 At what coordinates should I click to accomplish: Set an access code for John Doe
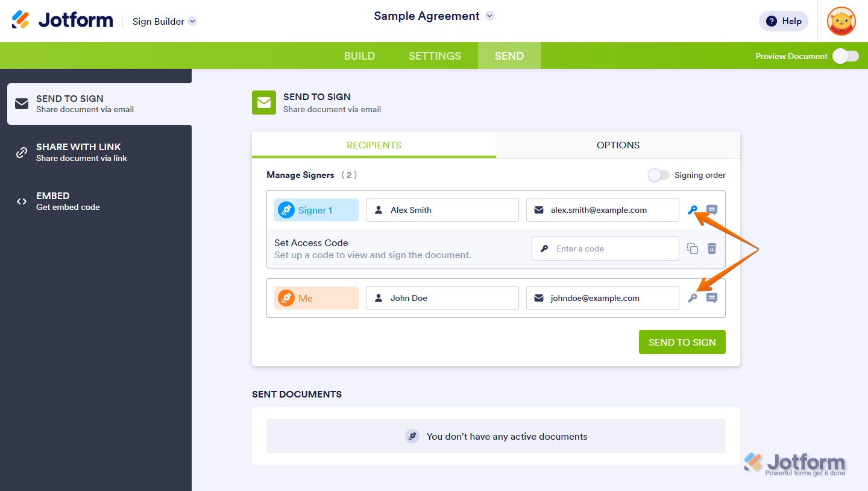coord(692,297)
